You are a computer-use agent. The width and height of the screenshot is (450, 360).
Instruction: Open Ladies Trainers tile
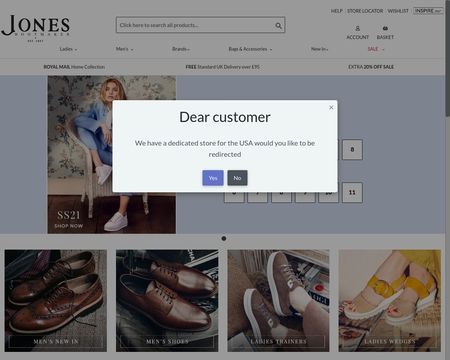tap(278, 301)
